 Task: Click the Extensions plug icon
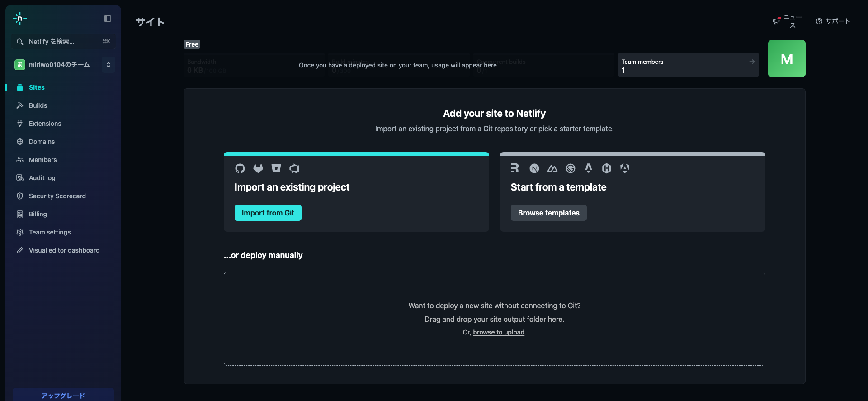coord(20,124)
